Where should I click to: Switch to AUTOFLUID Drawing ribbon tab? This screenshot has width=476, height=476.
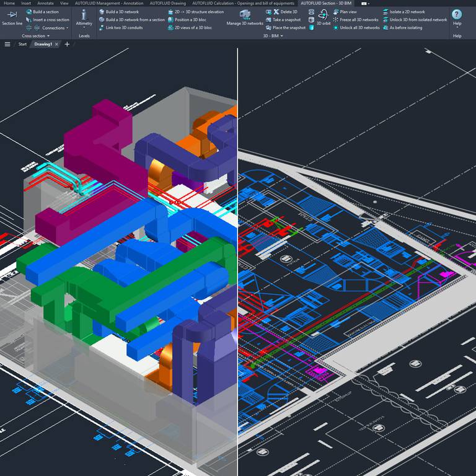click(x=170, y=3)
